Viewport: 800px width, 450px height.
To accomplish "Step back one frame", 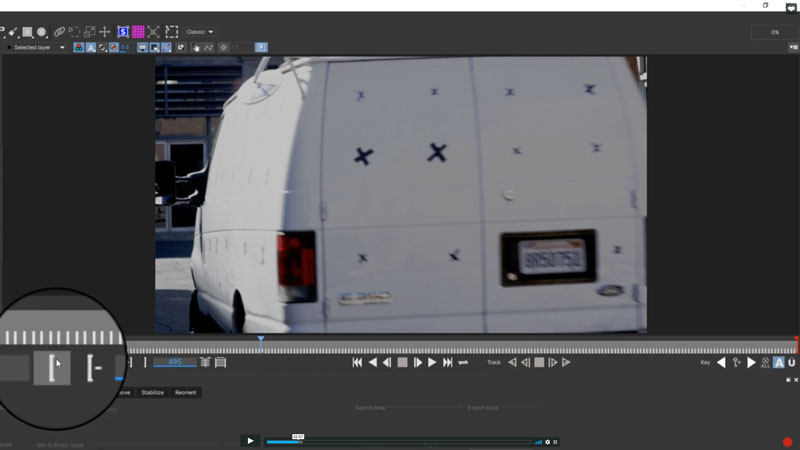I will pyautogui.click(x=387, y=362).
